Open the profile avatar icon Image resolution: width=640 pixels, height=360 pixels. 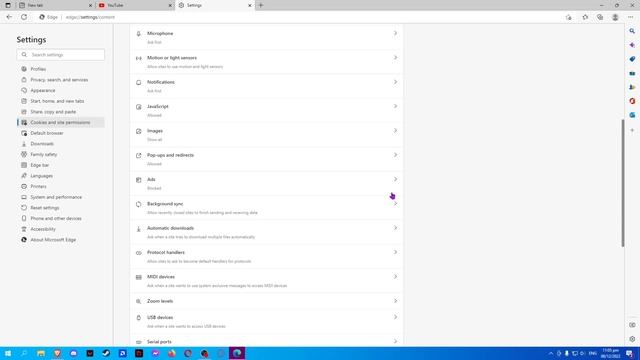click(615, 17)
